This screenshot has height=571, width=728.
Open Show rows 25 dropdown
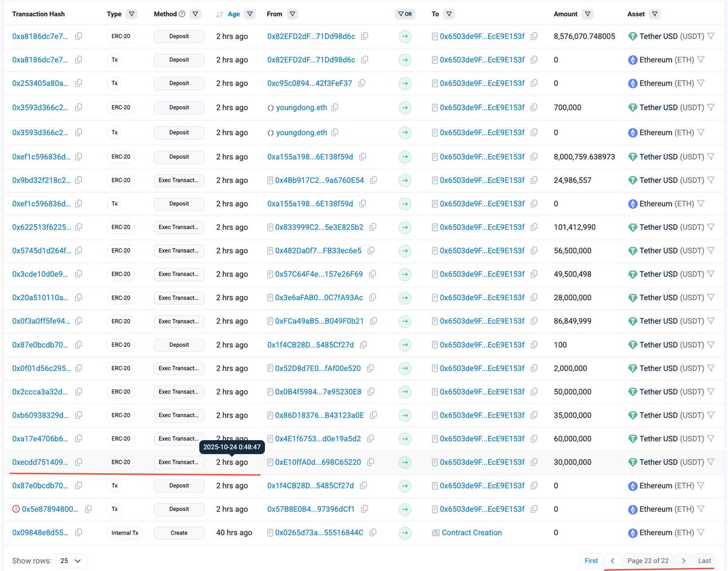pos(72,561)
